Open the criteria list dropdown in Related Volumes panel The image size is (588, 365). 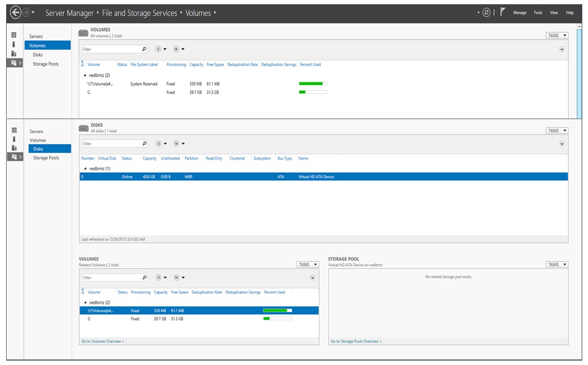(x=161, y=278)
